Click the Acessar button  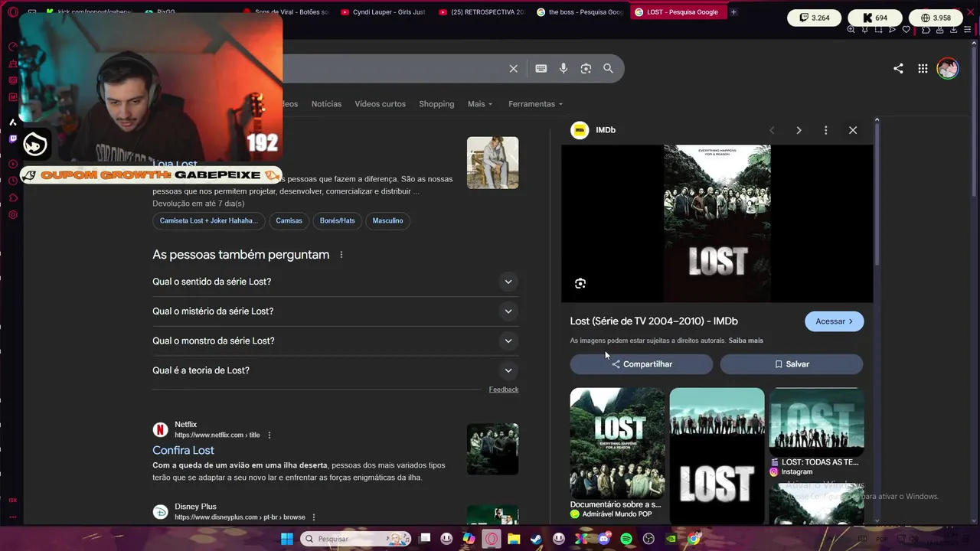[x=834, y=321]
